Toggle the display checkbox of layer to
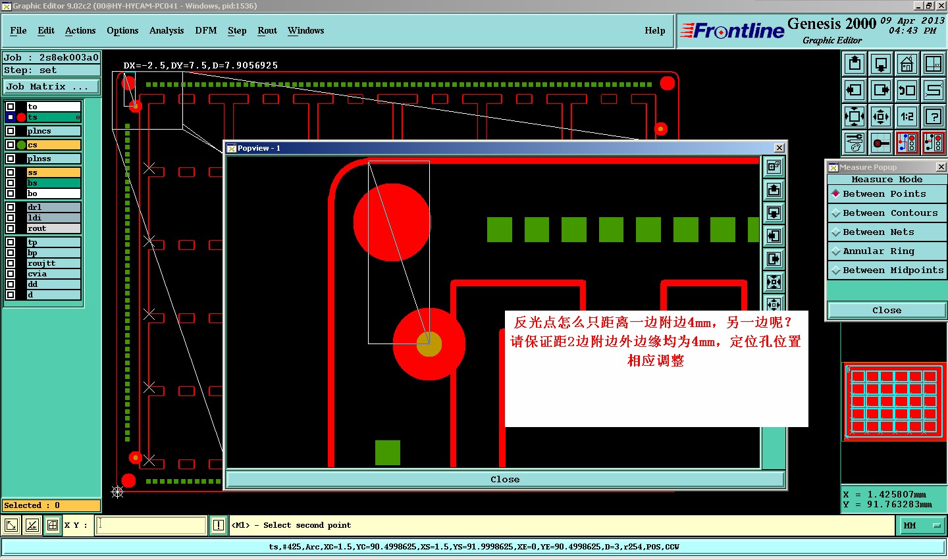The width and height of the screenshot is (948, 560). [x=11, y=107]
